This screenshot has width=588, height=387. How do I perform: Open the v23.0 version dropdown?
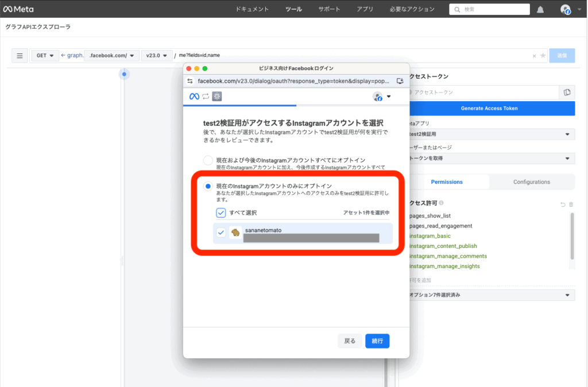[x=157, y=56]
